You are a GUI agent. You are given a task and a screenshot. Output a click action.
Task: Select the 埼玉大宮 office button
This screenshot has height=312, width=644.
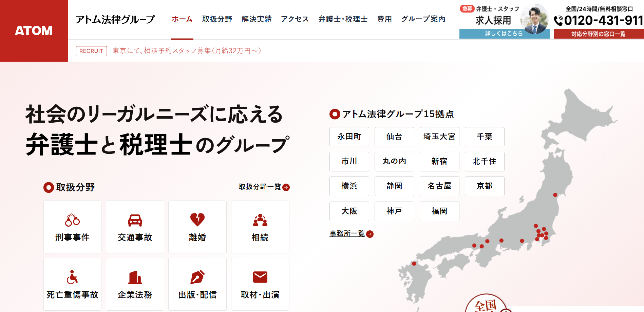click(x=439, y=137)
